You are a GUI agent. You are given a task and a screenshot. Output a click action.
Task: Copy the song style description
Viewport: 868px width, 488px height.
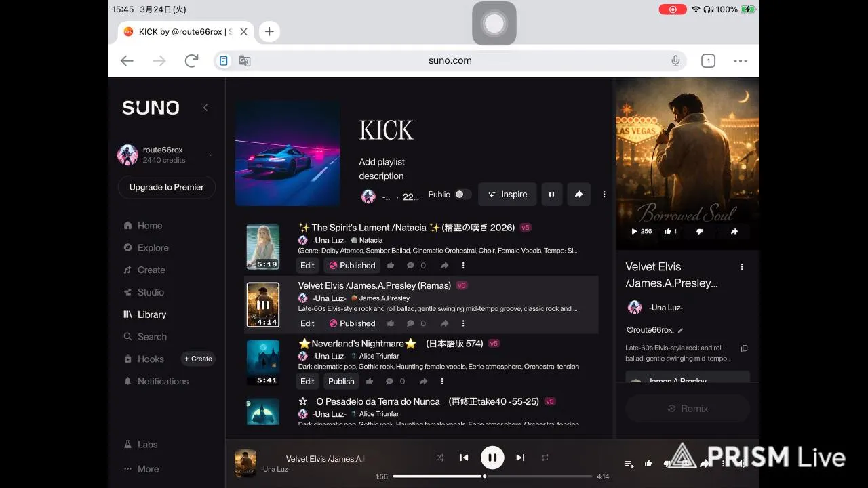pyautogui.click(x=744, y=348)
